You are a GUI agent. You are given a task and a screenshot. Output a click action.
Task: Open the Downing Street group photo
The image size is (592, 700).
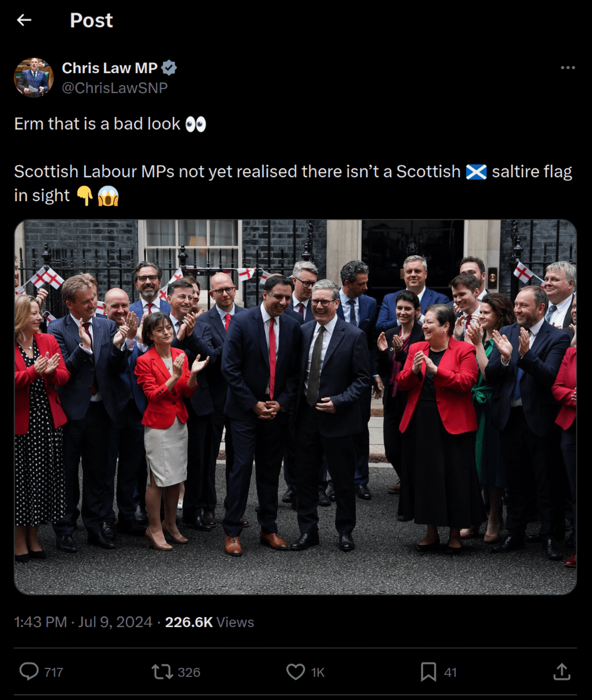click(296, 407)
